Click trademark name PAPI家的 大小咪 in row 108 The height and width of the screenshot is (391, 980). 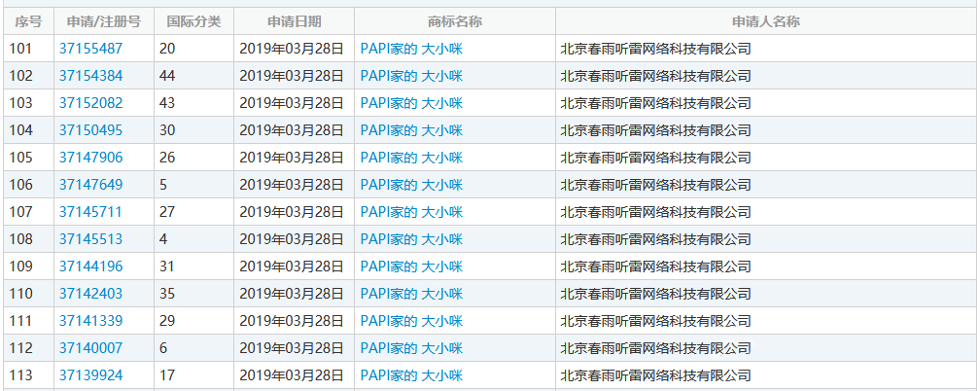tap(411, 239)
